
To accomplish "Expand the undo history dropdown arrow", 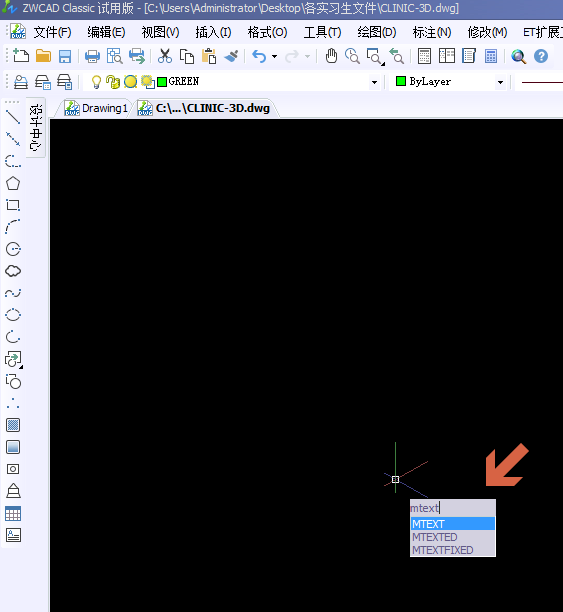I will tap(274, 57).
